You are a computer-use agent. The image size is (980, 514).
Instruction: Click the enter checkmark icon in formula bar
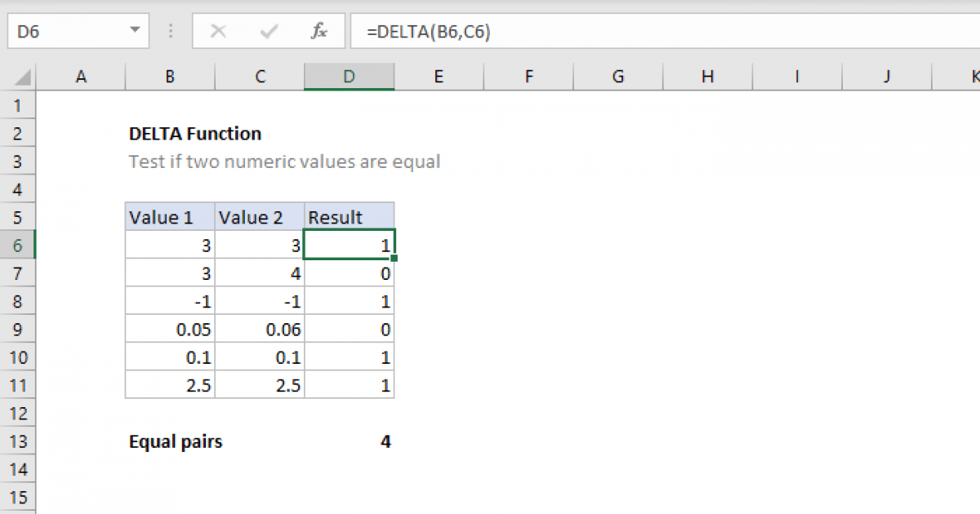[269, 32]
